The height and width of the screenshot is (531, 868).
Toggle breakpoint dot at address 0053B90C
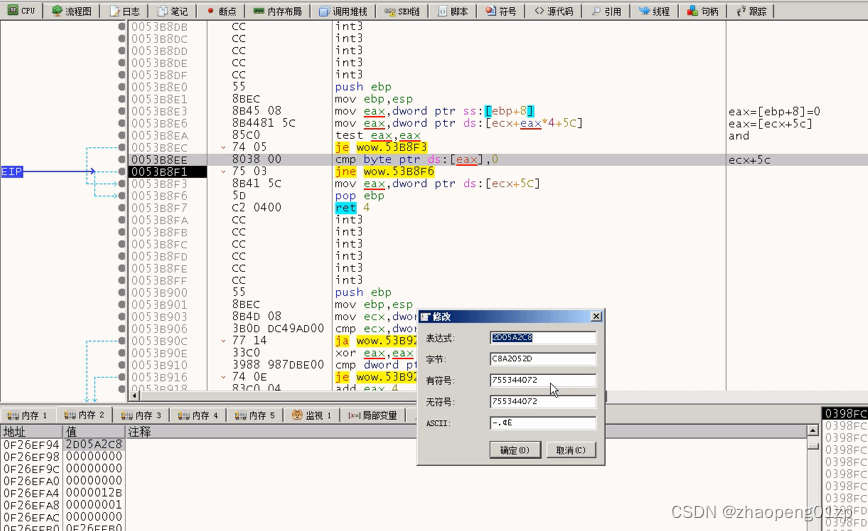121,341
